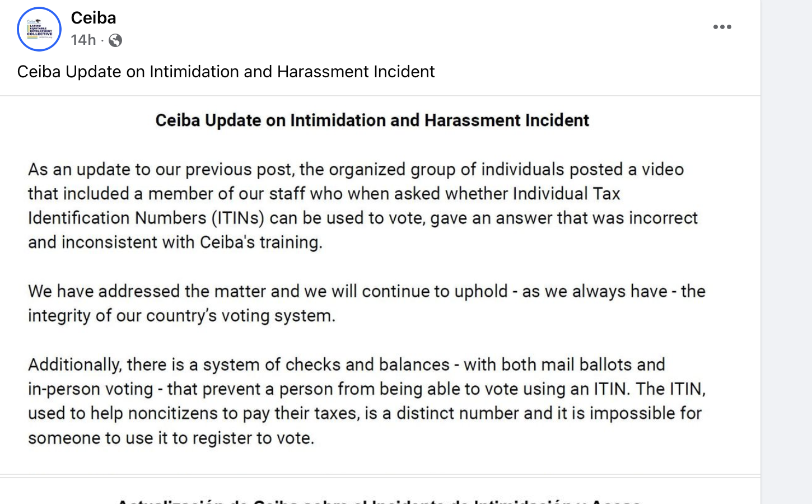Click the line 'and inconsistent with Ceiba's training.'
This screenshot has width=812, height=504.
coord(175,242)
